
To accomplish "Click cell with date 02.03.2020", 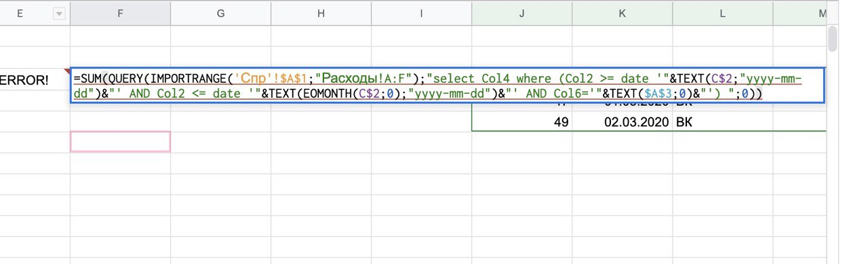I will 622,122.
